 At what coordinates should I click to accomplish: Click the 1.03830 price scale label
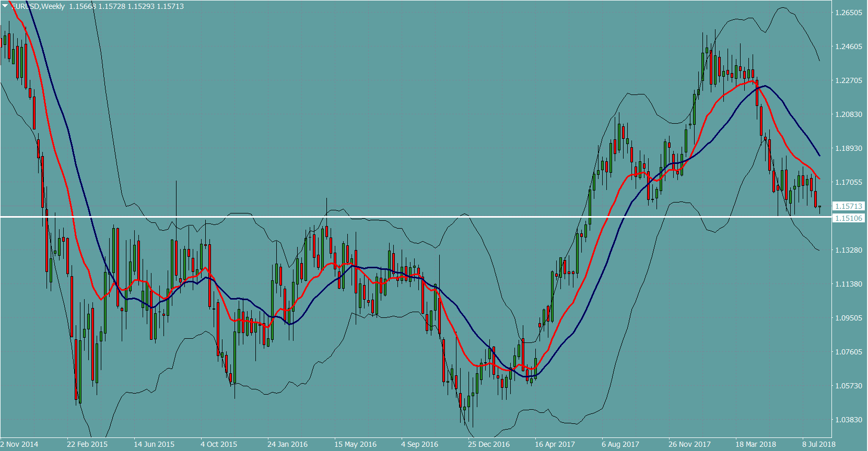[849, 420]
